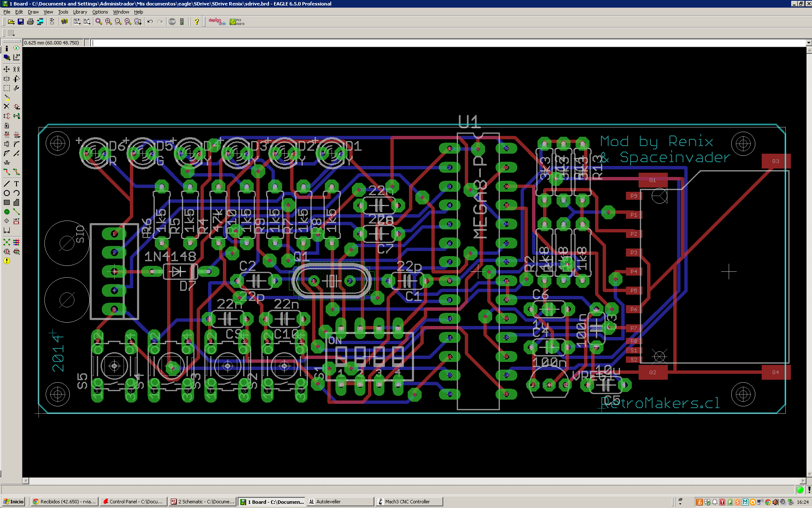Open the Tools menu
This screenshot has height=508, width=812.
[63, 12]
